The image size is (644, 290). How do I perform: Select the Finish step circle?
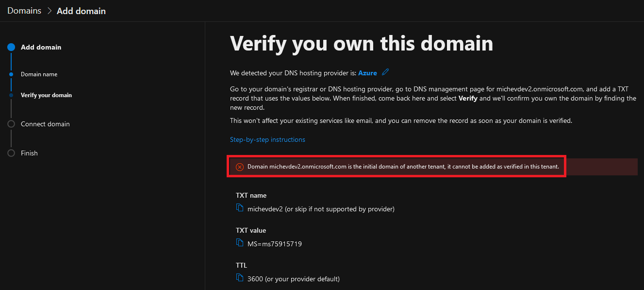click(11, 153)
